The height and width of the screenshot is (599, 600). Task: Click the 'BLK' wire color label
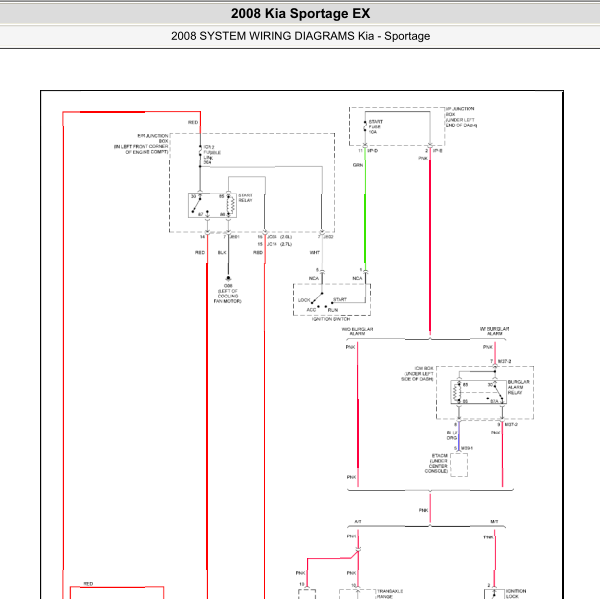pos(222,253)
